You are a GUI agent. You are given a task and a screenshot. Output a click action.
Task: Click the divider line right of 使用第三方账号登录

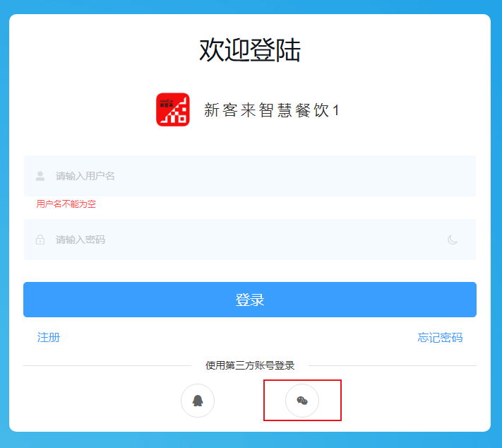pyautogui.click(x=393, y=365)
